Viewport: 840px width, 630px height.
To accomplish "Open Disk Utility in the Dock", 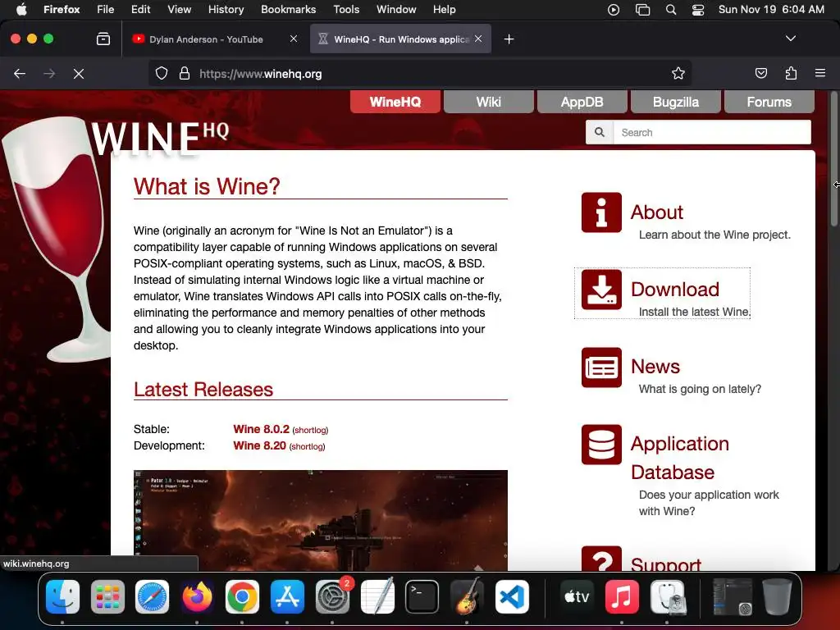I will point(667,597).
